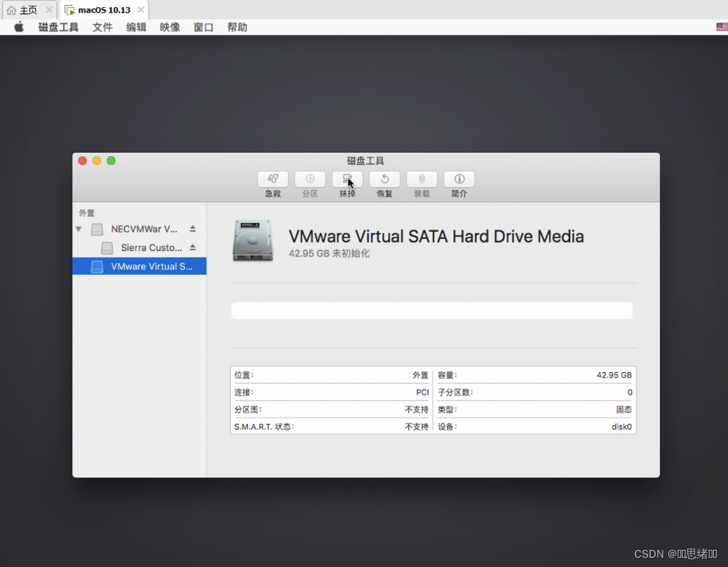Eject the NECVMWar V... disk
This screenshot has height=567, width=728.
[193, 229]
